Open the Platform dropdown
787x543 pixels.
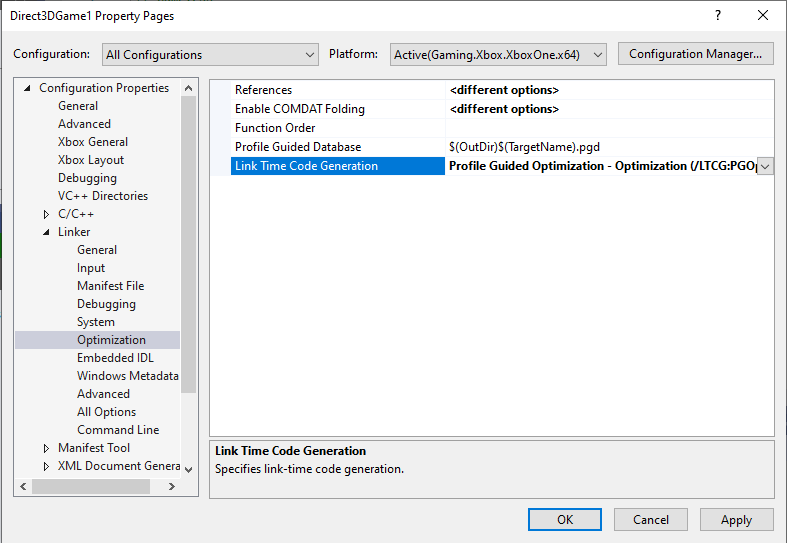498,54
